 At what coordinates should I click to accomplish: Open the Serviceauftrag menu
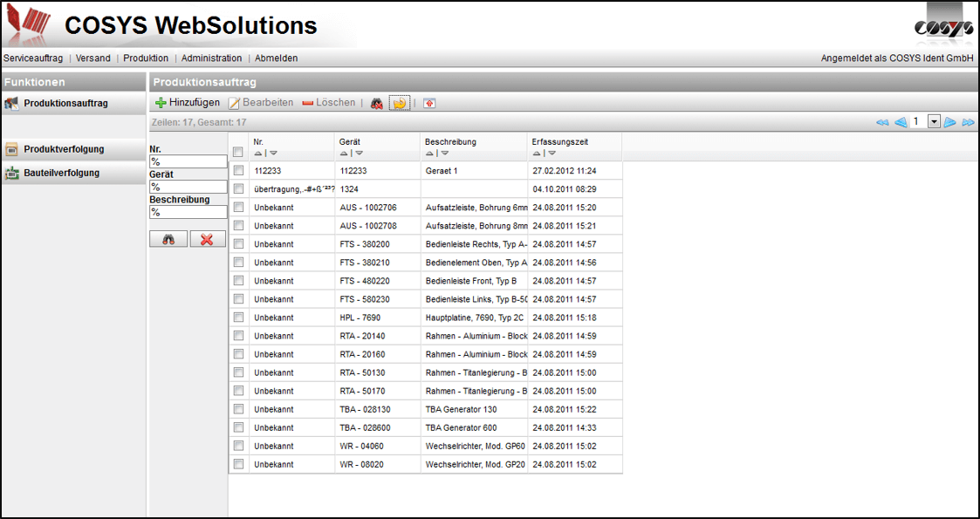33,58
